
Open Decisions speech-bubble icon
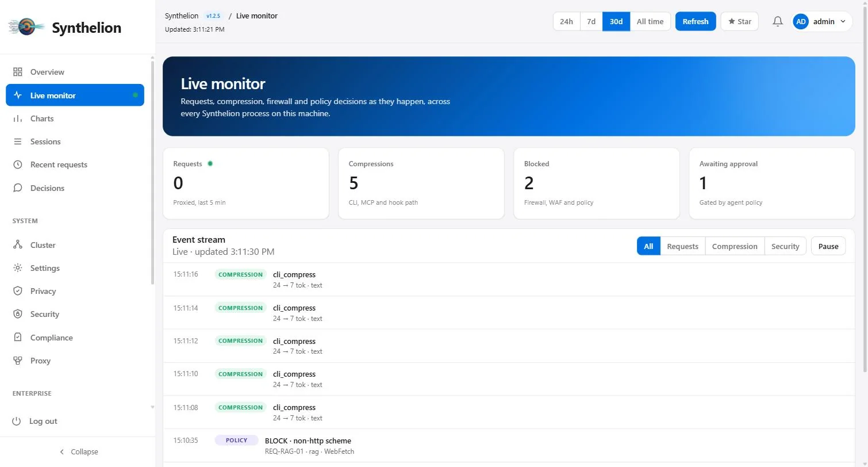click(x=18, y=188)
